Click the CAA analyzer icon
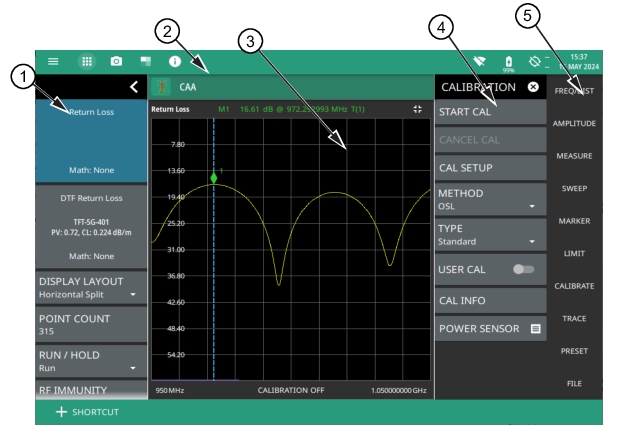633x433 pixels. coord(158,87)
